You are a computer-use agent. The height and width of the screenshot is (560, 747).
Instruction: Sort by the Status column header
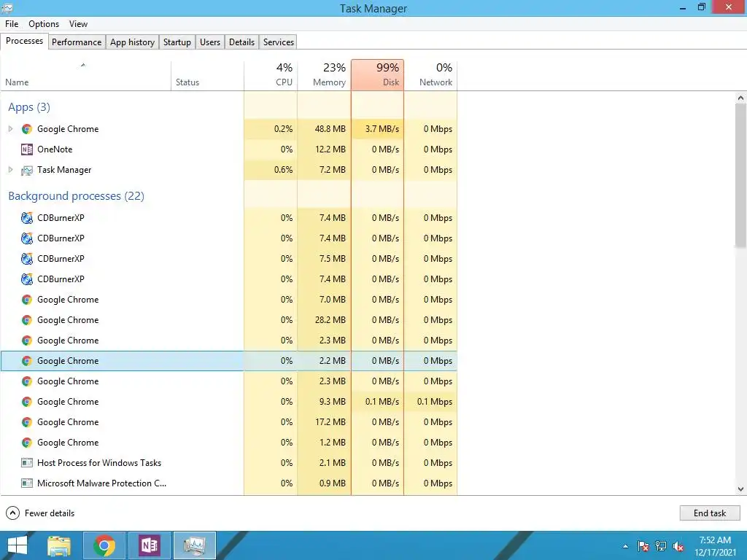(x=207, y=75)
